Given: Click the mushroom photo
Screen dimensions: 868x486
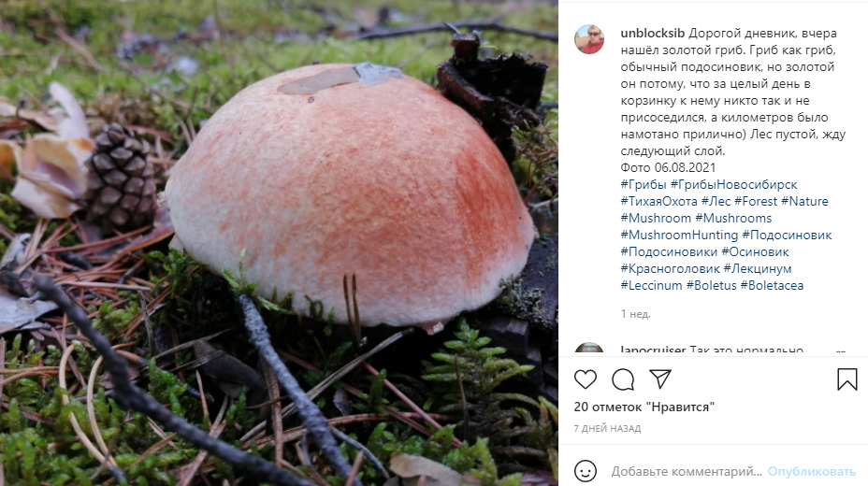Looking at the screenshot, I should pos(279,243).
